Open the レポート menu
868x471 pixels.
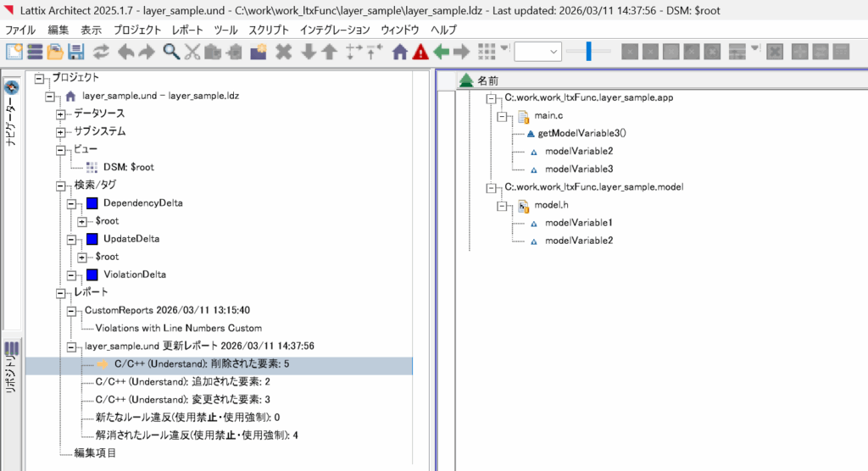186,30
